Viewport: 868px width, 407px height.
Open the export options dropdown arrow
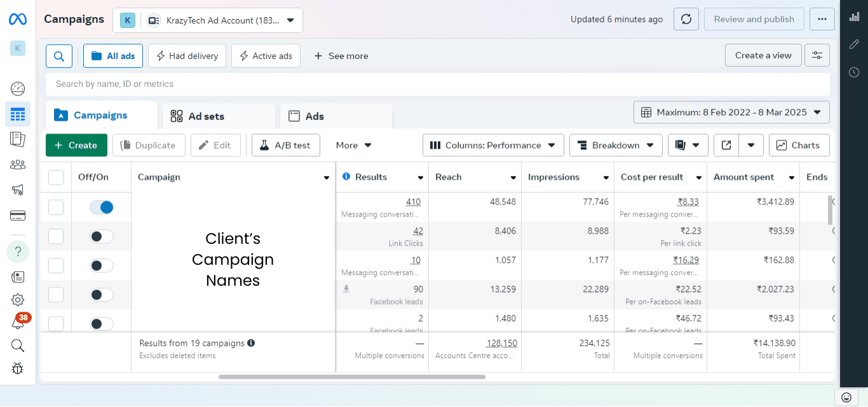[x=751, y=145]
